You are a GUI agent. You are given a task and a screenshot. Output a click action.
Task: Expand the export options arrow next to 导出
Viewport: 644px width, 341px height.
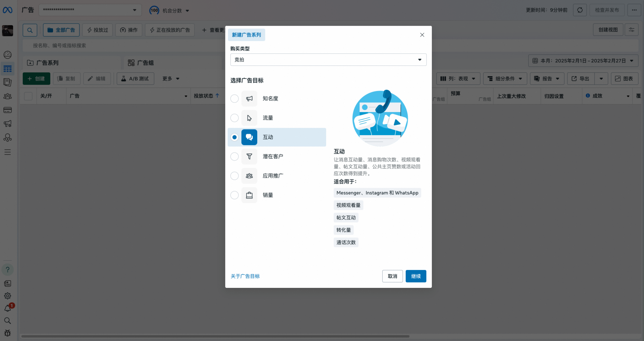pos(601,79)
